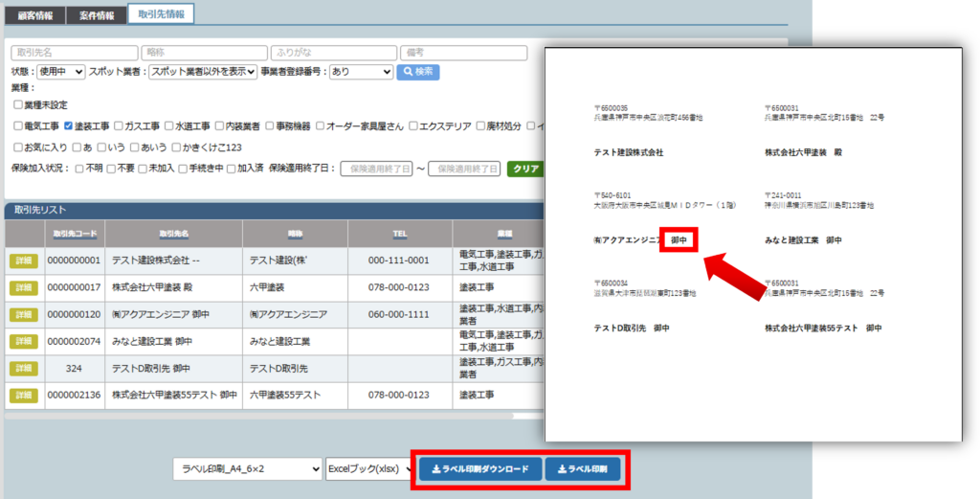Screen dimensions: 980x499
Task: Switch to the 顧客情報 tab
Action: tap(35, 15)
